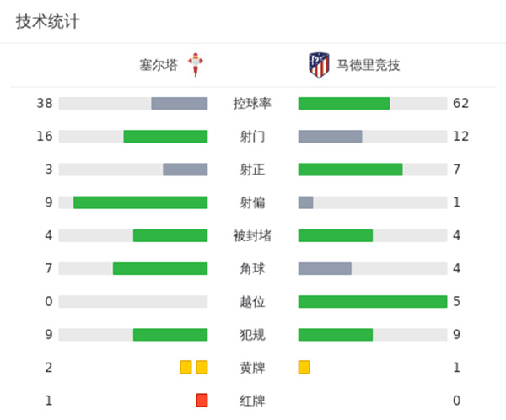Click Celta's green 射偏 off-target bar
The image size is (506, 420).
[140, 202]
